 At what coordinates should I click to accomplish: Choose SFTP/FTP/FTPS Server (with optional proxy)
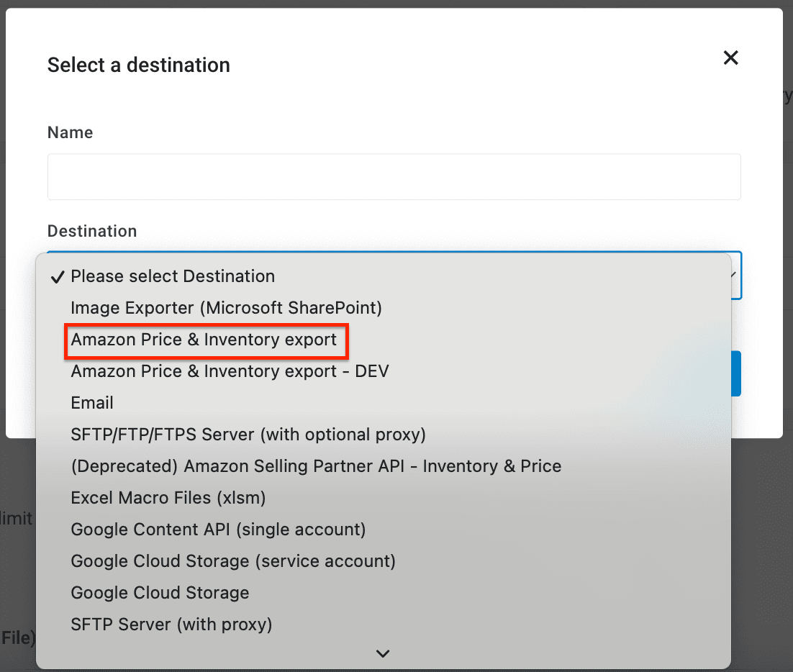(x=248, y=435)
